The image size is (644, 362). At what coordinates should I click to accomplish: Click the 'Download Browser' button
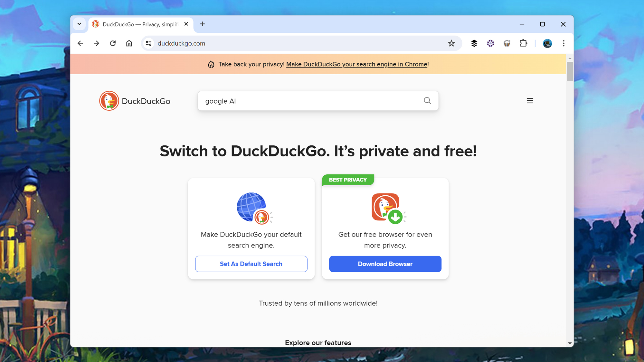tap(385, 264)
